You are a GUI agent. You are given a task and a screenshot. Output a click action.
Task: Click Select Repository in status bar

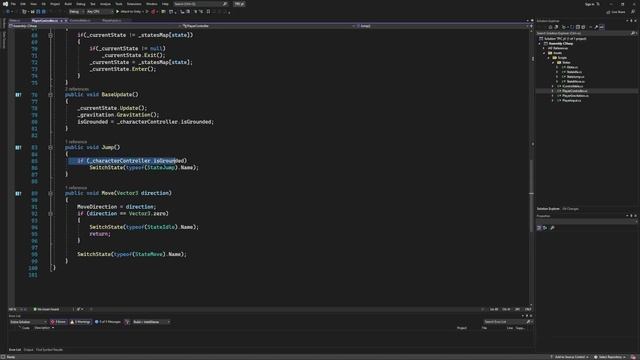(x=610, y=357)
